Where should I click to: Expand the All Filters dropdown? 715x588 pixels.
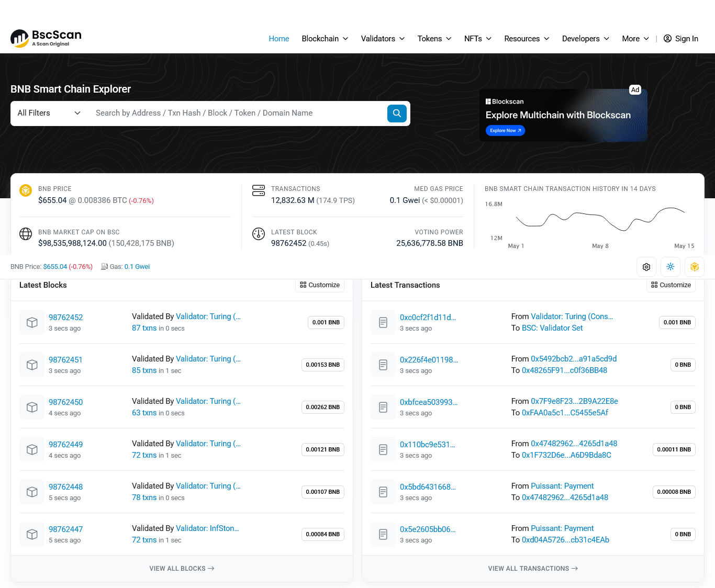tap(49, 113)
